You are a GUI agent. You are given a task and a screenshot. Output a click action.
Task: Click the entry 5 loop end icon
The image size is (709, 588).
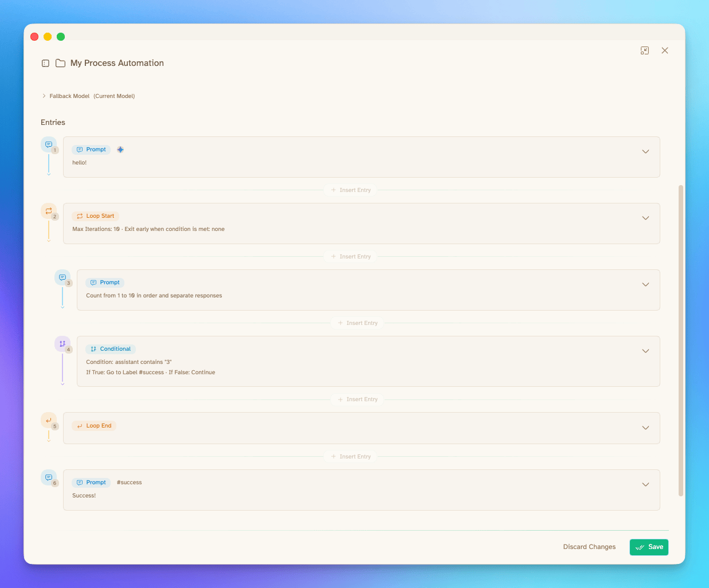[x=49, y=420]
